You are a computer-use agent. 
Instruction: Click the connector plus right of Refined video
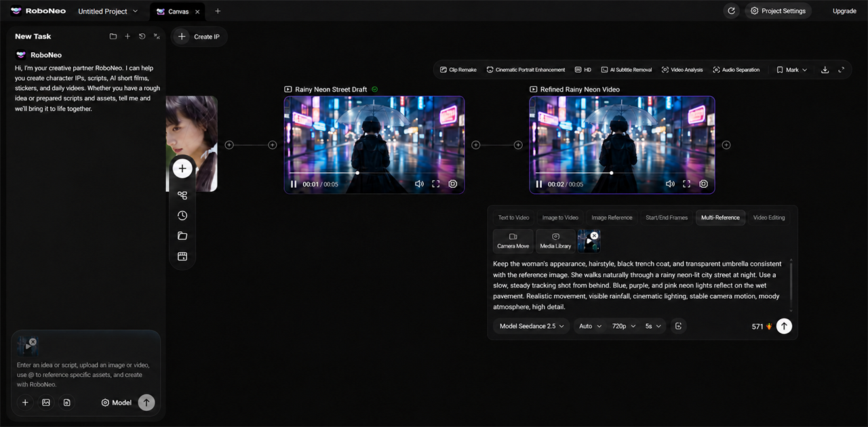pos(726,145)
